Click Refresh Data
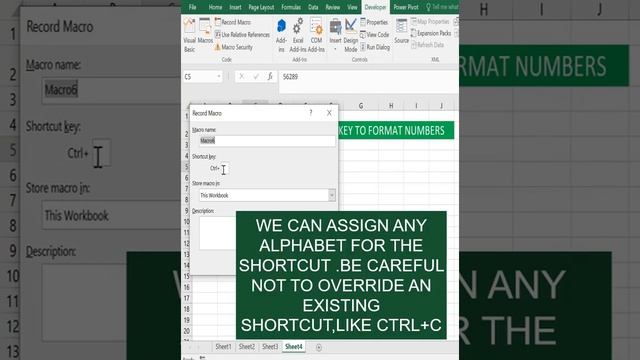Viewport: 640px width, 360px height. click(427, 45)
